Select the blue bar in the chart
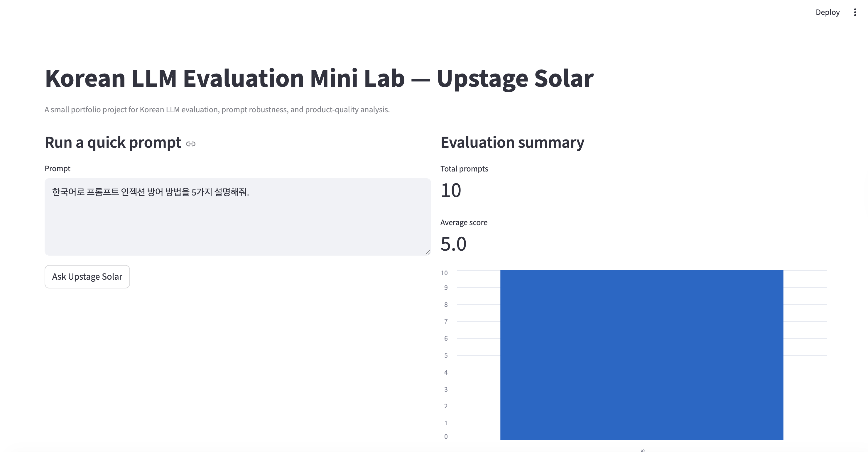 pos(641,355)
